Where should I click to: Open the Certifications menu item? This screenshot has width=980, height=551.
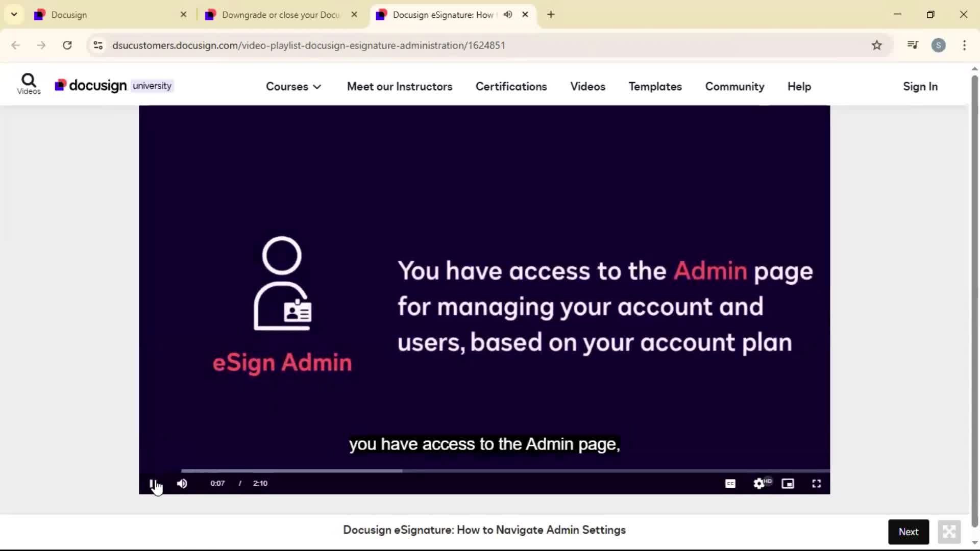pos(511,87)
